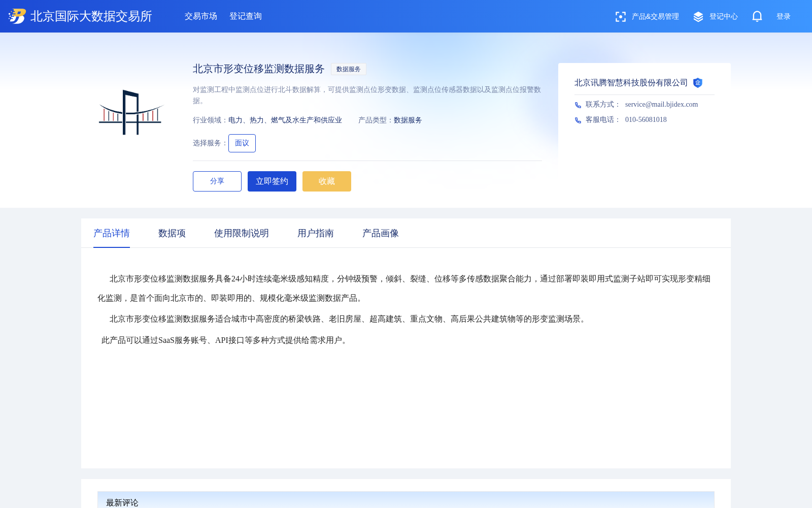Click the phone icon beside 联系方式
The height and width of the screenshot is (508, 812).
click(578, 105)
